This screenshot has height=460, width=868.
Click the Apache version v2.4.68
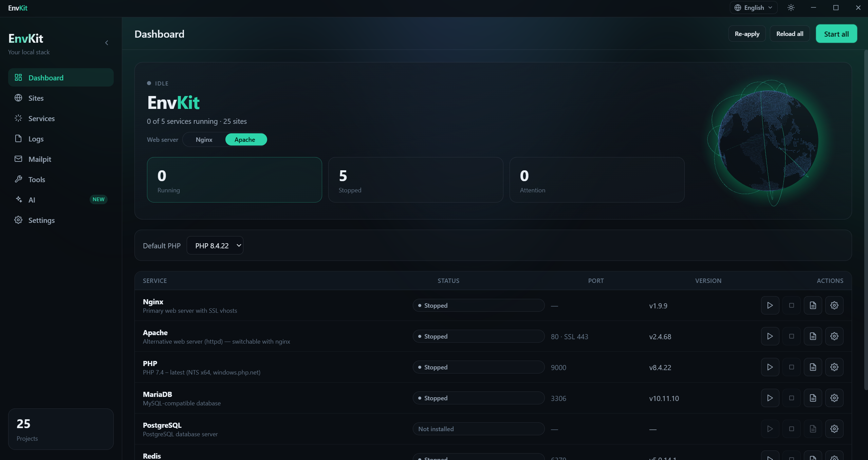pyautogui.click(x=660, y=337)
